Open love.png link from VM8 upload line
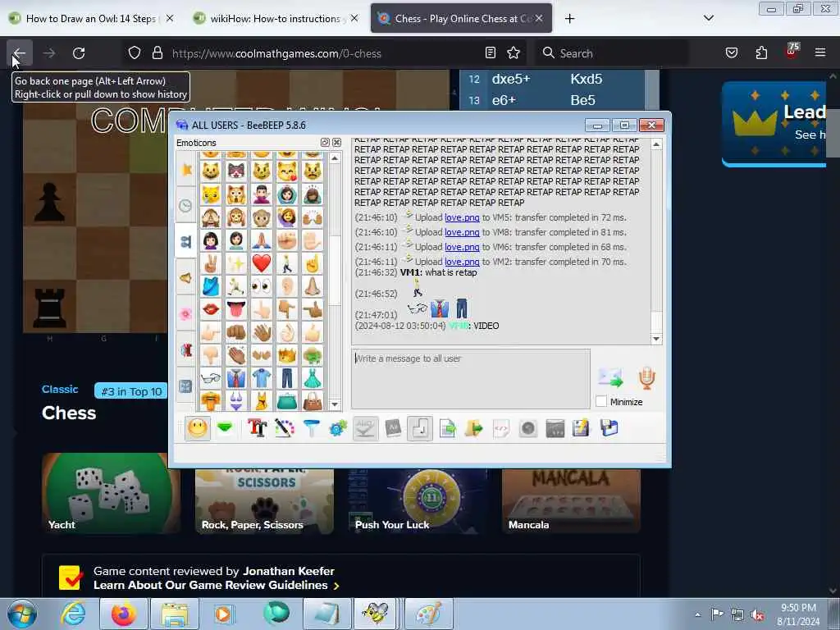Viewport: 840px width, 630px height. pos(462,232)
